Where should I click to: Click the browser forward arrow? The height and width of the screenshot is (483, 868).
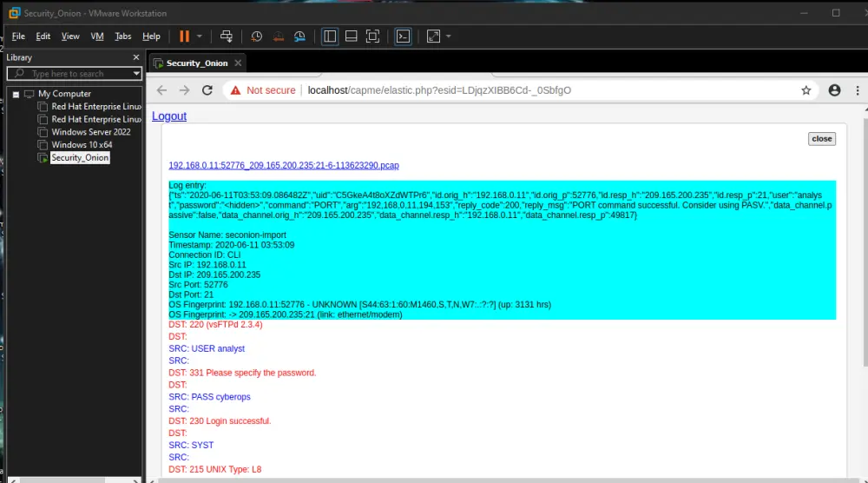click(184, 90)
